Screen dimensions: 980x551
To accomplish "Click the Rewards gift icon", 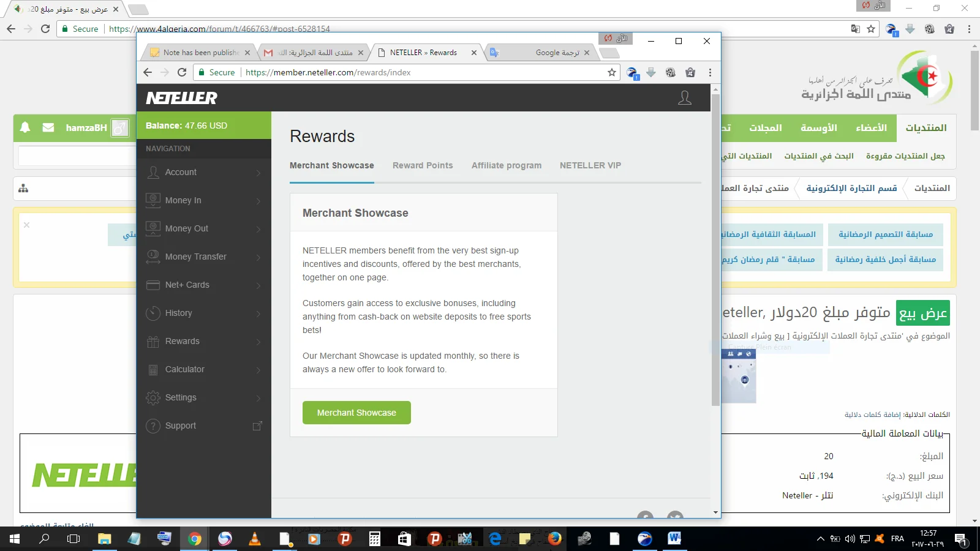I will (x=153, y=342).
